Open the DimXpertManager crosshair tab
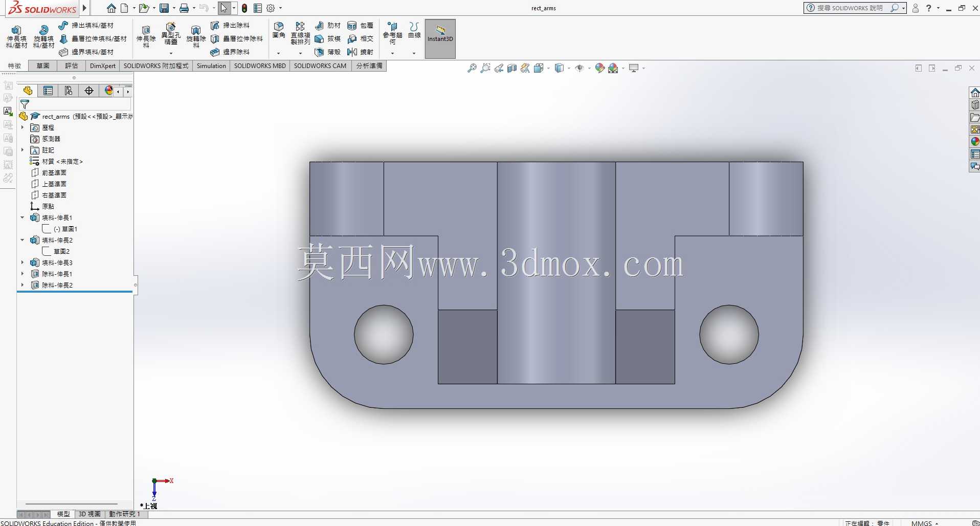The width and height of the screenshot is (980, 526). pyautogui.click(x=89, y=91)
